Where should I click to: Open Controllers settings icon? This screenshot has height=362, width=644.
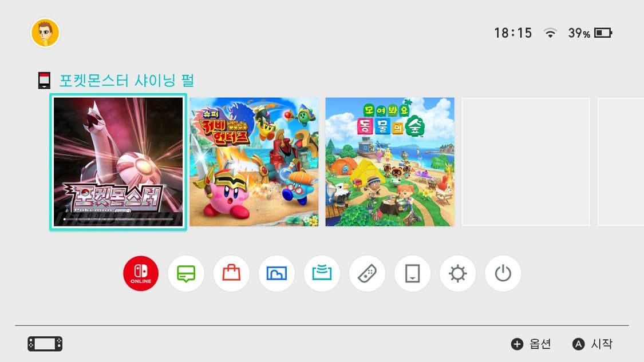[367, 273]
